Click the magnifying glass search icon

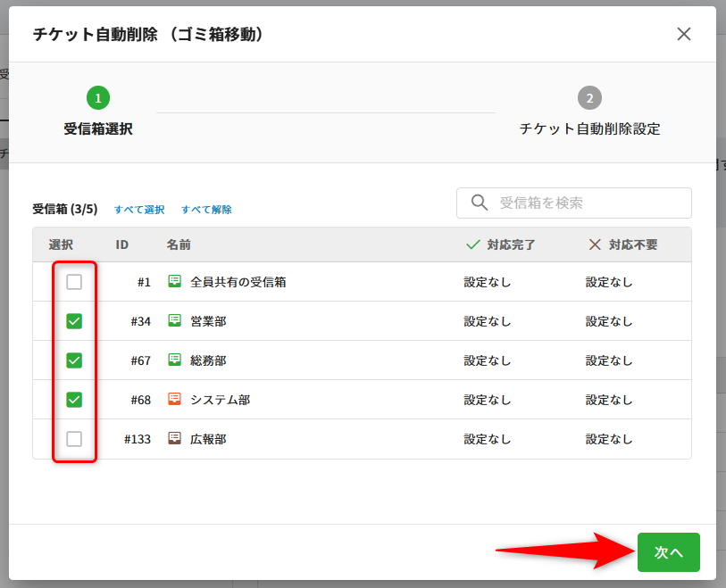pyautogui.click(x=480, y=203)
